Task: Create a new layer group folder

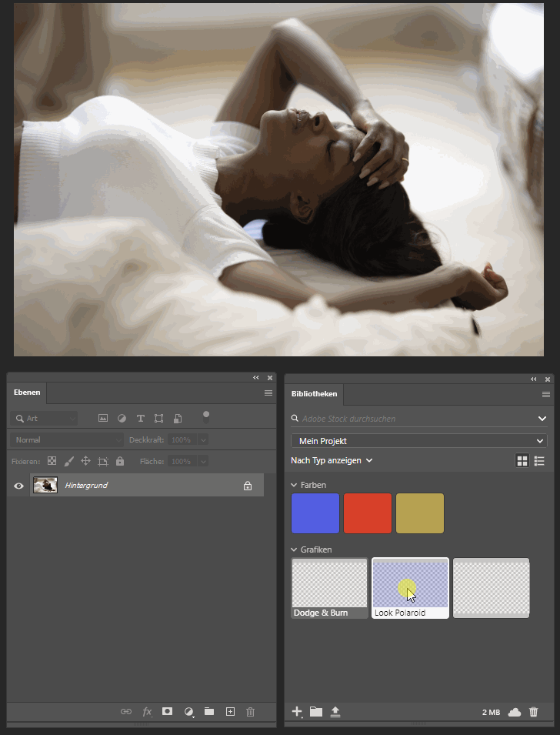Action: [x=209, y=712]
